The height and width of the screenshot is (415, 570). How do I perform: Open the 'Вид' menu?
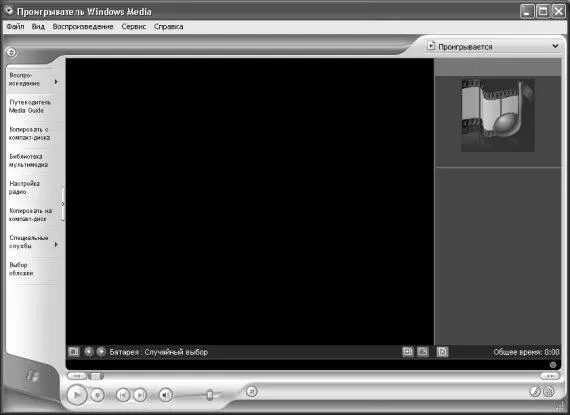pyautogui.click(x=38, y=27)
